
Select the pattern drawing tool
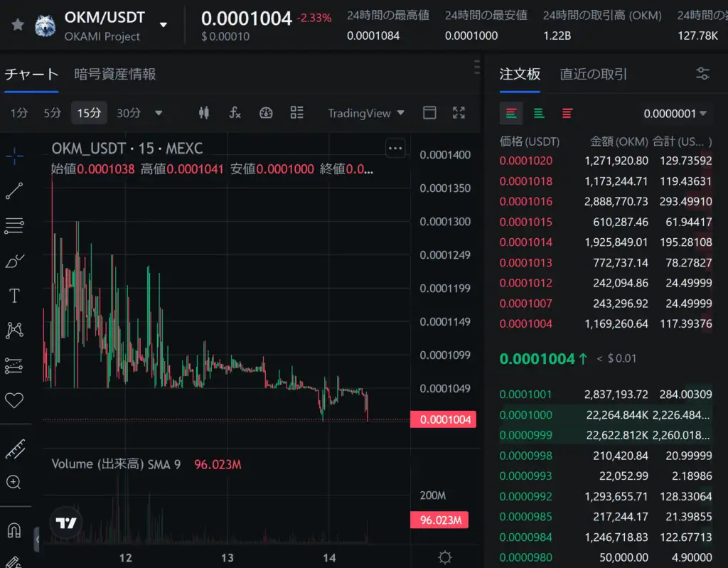point(14,331)
